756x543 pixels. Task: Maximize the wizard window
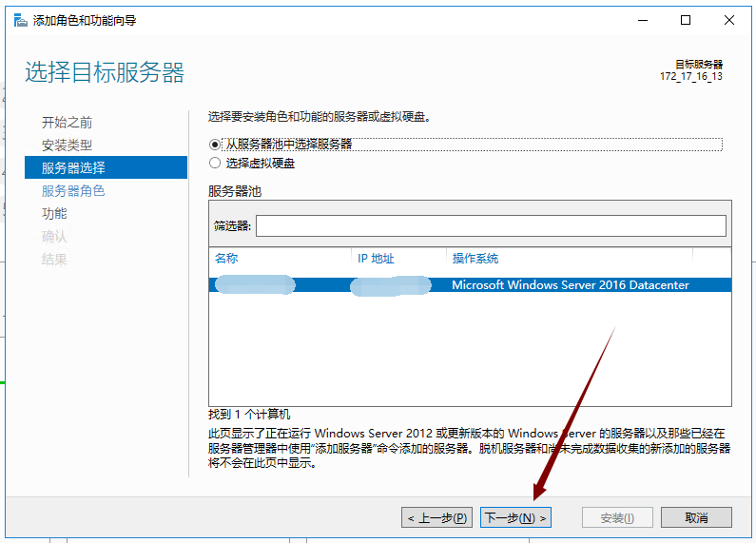tap(686, 20)
